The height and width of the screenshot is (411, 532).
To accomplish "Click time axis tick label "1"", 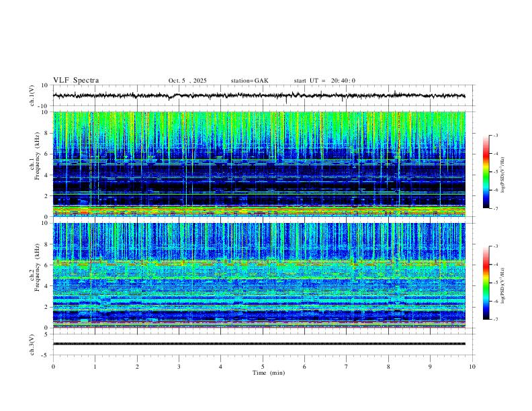I will coord(95,367).
